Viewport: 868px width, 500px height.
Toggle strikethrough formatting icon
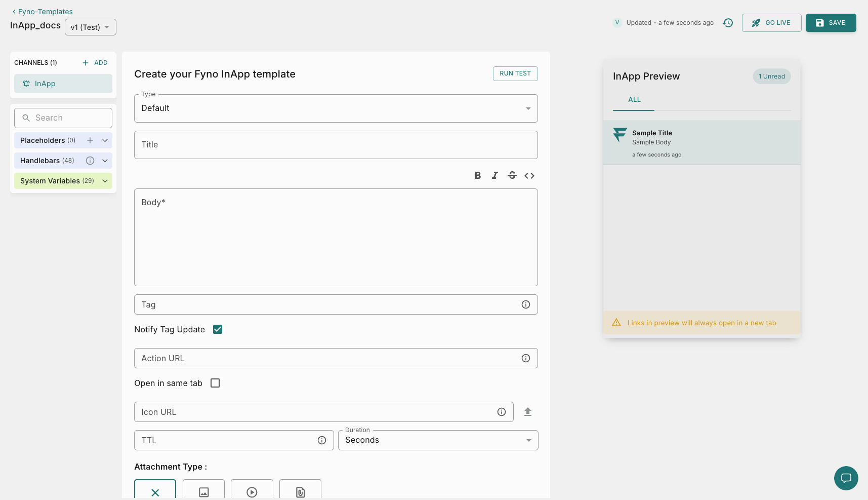[x=512, y=175]
